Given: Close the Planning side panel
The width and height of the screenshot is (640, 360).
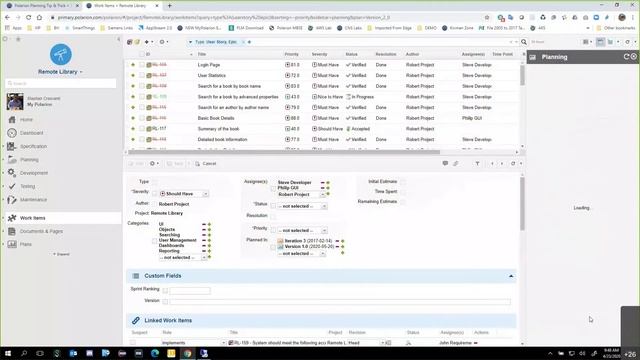Looking at the screenshot, I should pyautogui.click(x=633, y=57).
